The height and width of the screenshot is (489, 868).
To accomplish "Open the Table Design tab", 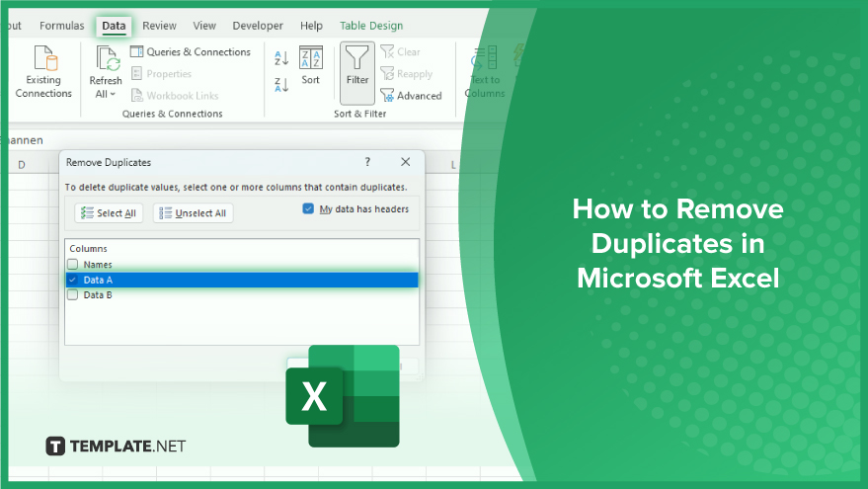I will (371, 26).
